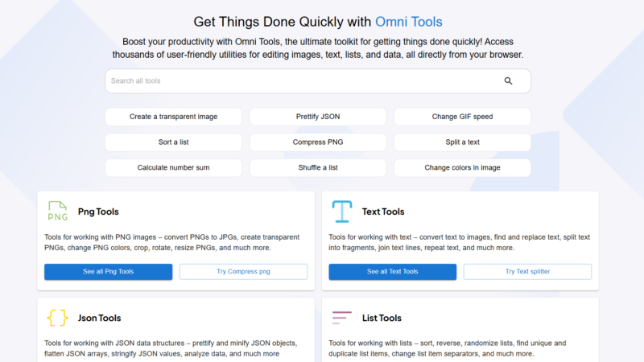The width and height of the screenshot is (644, 362).
Task: Click the Json Tools description text
Action: [x=171, y=348]
